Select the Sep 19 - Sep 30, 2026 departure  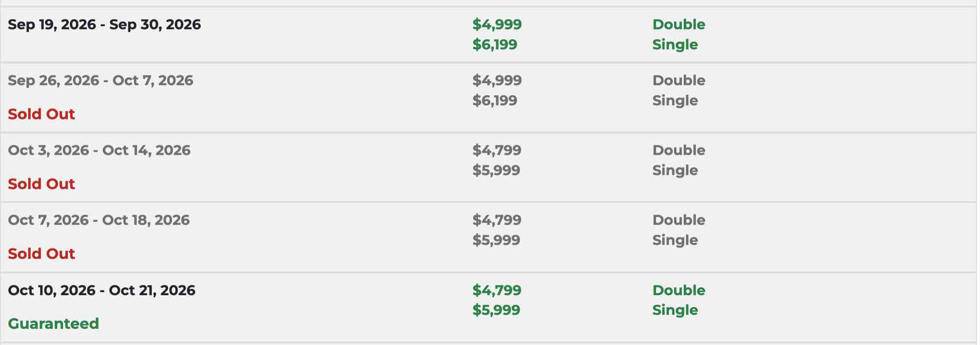coord(104,24)
